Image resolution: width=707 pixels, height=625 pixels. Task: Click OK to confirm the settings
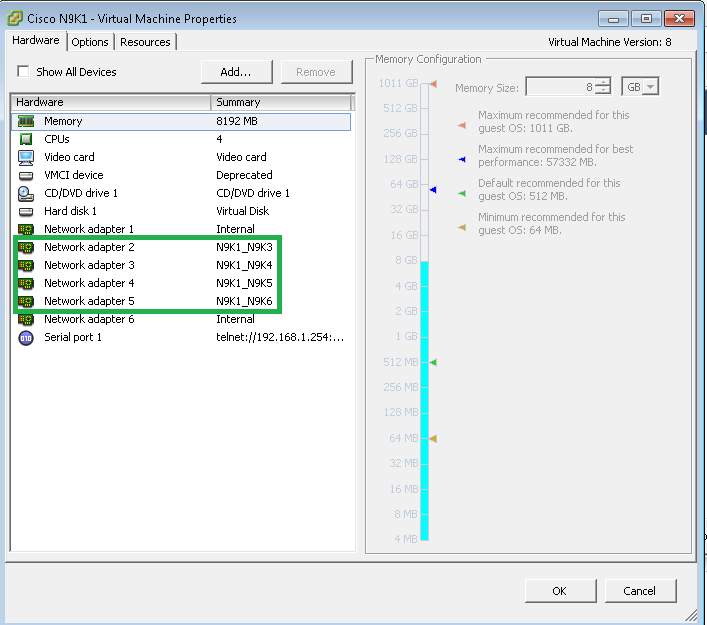click(x=560, y=591)
